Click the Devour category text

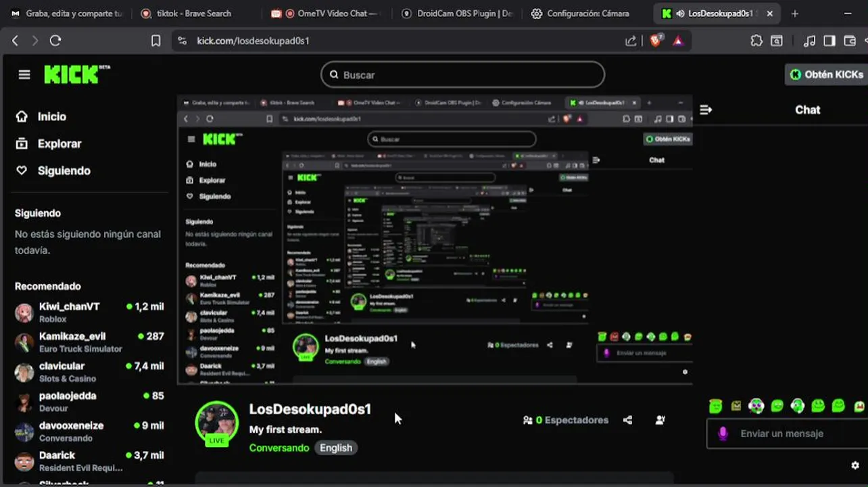[x=53, y=409]
